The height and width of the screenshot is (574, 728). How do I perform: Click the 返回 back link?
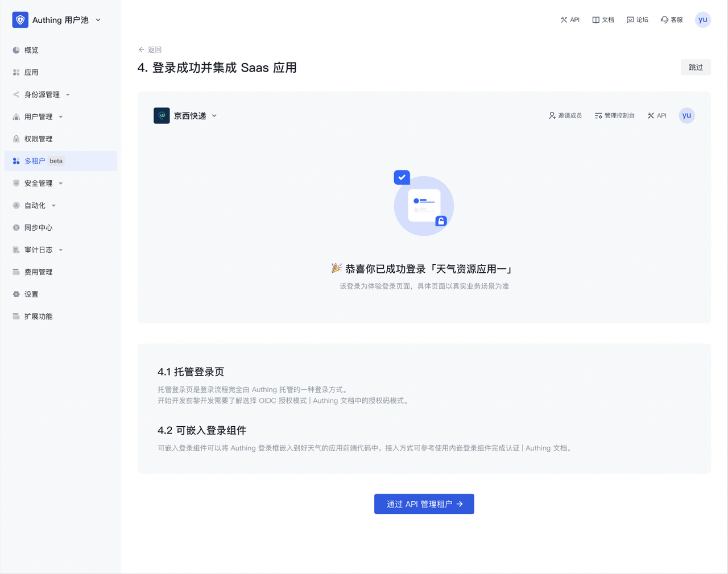[150, 50]
